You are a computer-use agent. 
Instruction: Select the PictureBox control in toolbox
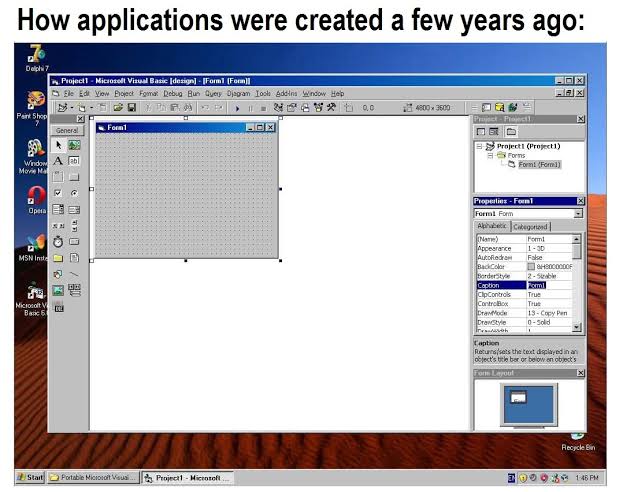tap(74, 145)
